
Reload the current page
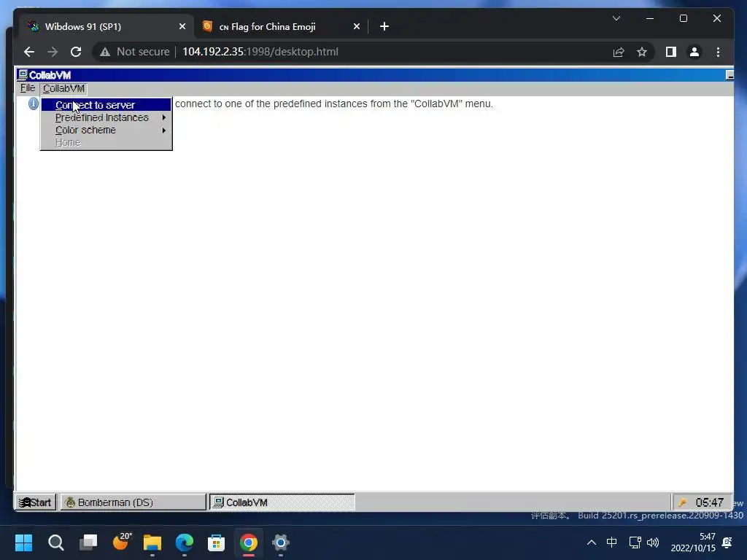[x=76, y=52]
